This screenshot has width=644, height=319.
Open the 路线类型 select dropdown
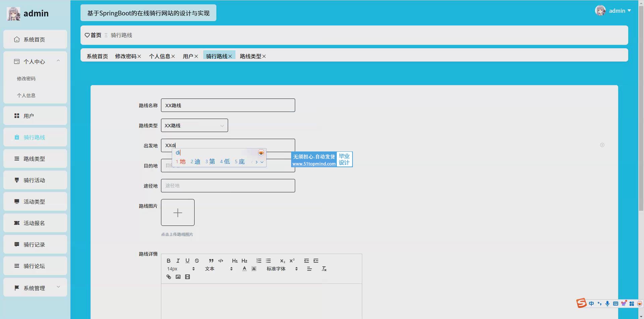click(x=194, y=125)
